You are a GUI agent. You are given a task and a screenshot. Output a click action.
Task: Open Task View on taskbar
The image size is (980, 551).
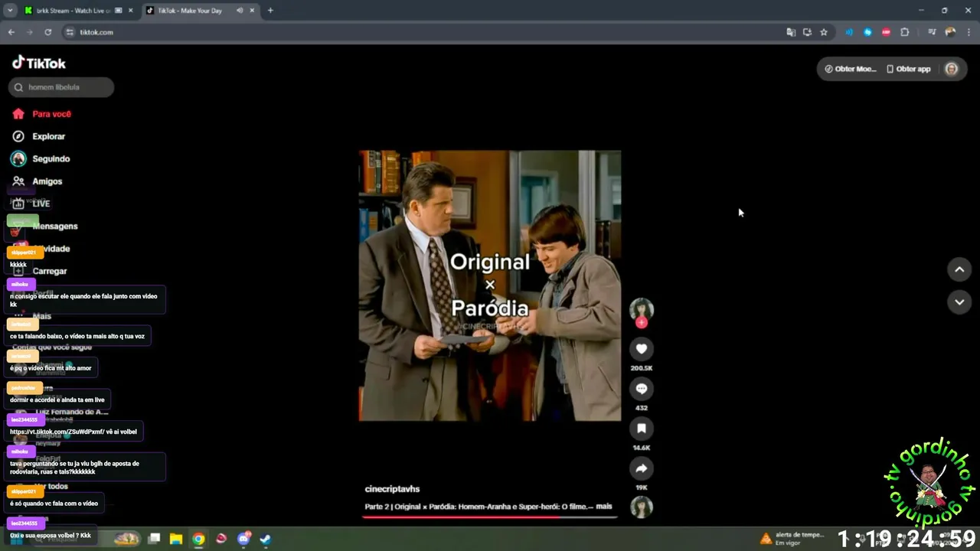pos(154,539)
